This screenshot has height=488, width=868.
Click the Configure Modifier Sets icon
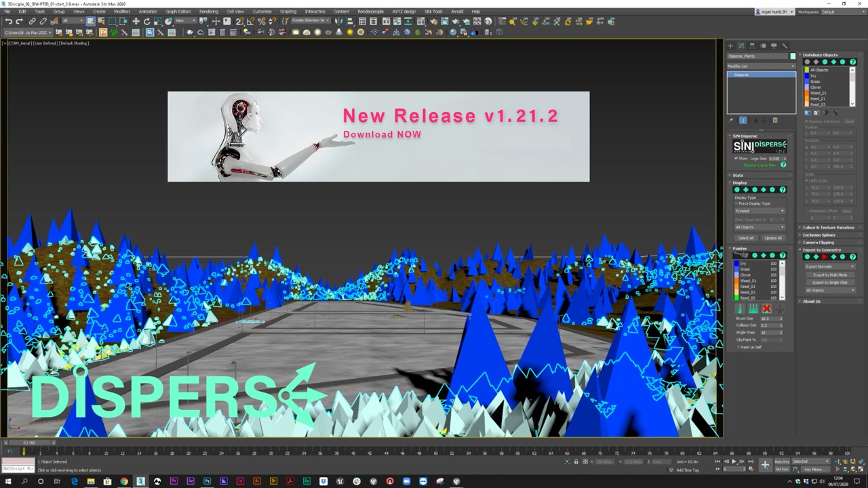(775, 120)
